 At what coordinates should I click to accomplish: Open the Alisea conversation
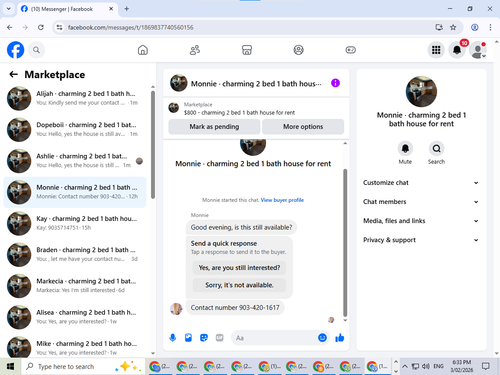coord(75,317)
